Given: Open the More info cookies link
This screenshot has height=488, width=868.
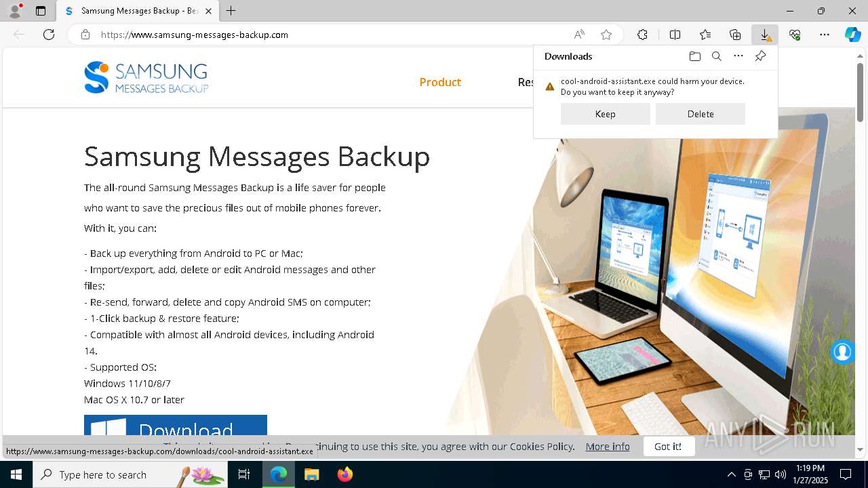Looking at the screenshot, I should [608, 446].
